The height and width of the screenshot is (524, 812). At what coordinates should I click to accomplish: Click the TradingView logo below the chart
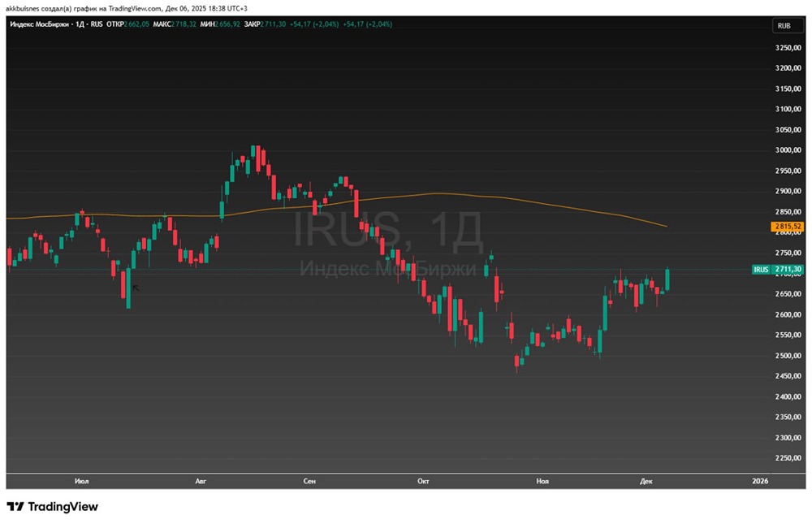52,506
